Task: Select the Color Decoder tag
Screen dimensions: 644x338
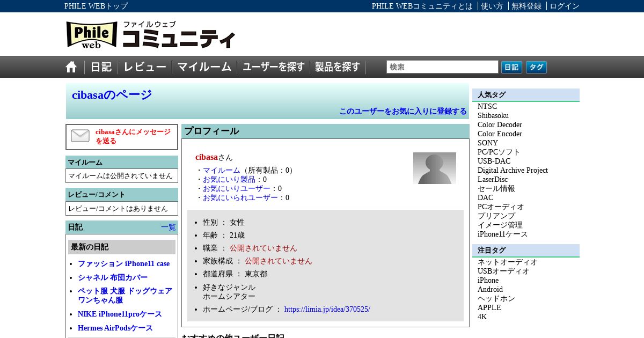Action: [500, 124]
